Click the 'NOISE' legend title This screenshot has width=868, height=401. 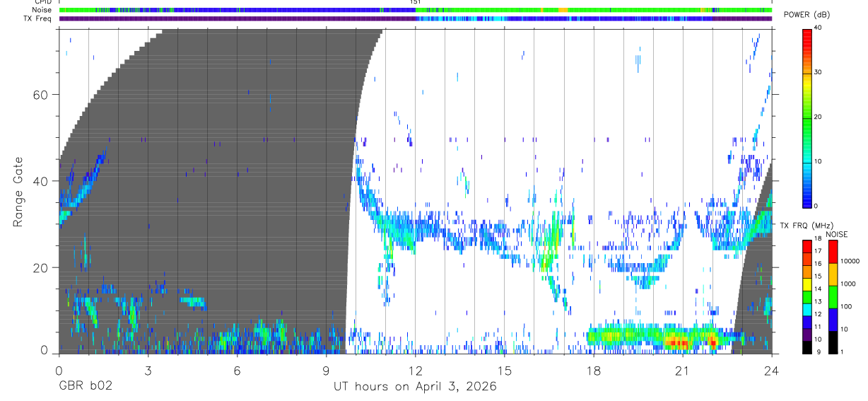coord(836,234)
